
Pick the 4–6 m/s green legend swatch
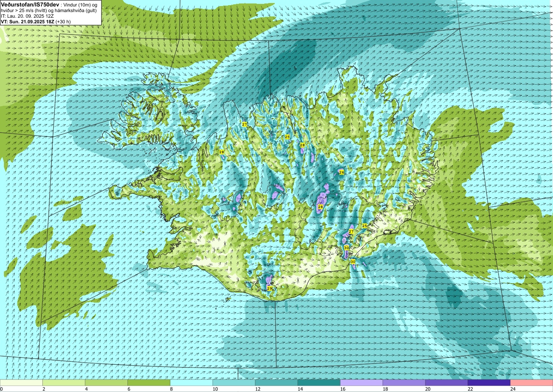click(106, 383)
